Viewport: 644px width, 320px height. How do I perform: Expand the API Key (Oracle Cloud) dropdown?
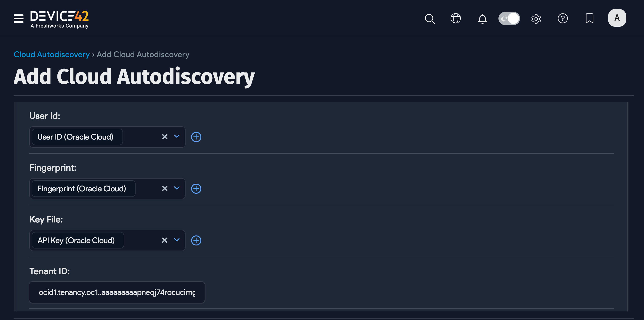[177, 240]
